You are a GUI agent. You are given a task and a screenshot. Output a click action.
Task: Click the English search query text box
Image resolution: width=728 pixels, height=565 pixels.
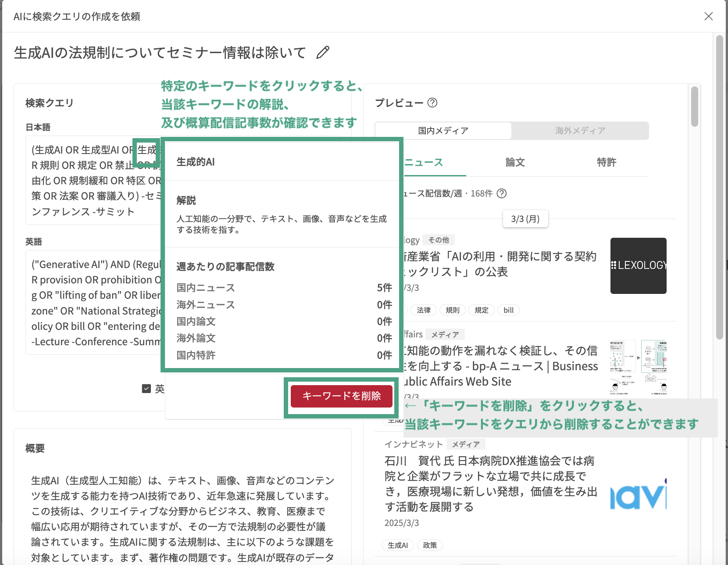click(x=94, y=303)
